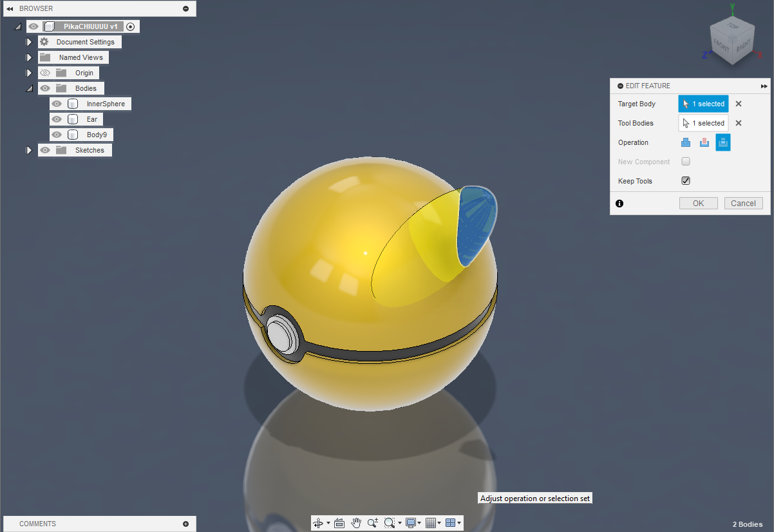Screen dimensions: 774x532
Task: Select the Intersect operation icon
Action: [x=723, y=142]
